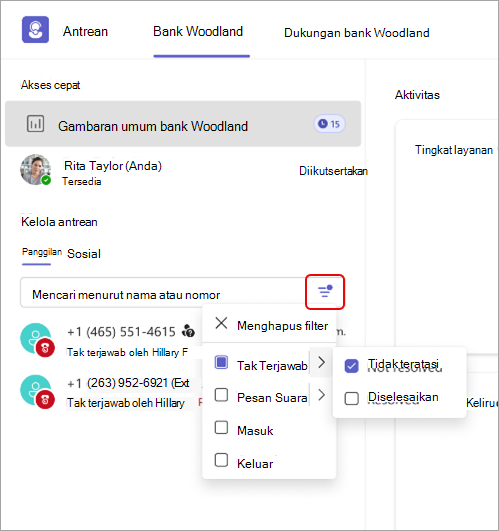This screenshot has width=499, height=531.
Task: Check the Diselesaikan checkbox
Action: pos(351,398)
